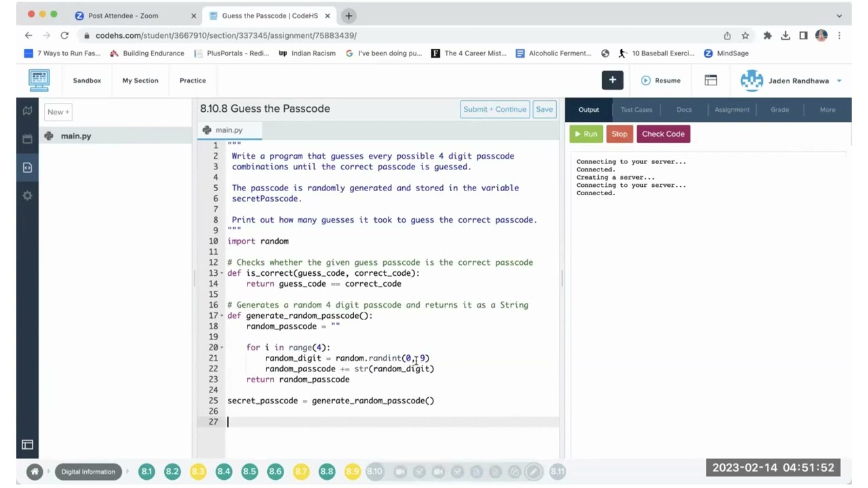Open Chrome extensions puzzle icon

tap(768, 35)
